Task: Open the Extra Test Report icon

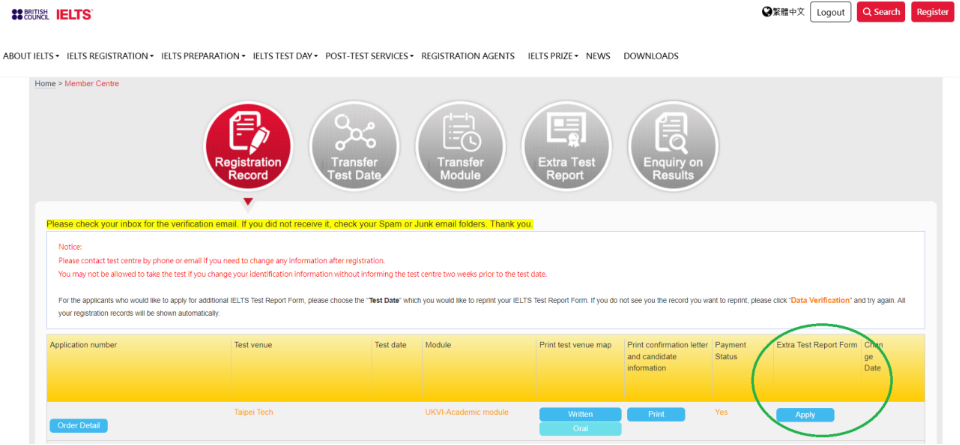Action: 566,145
